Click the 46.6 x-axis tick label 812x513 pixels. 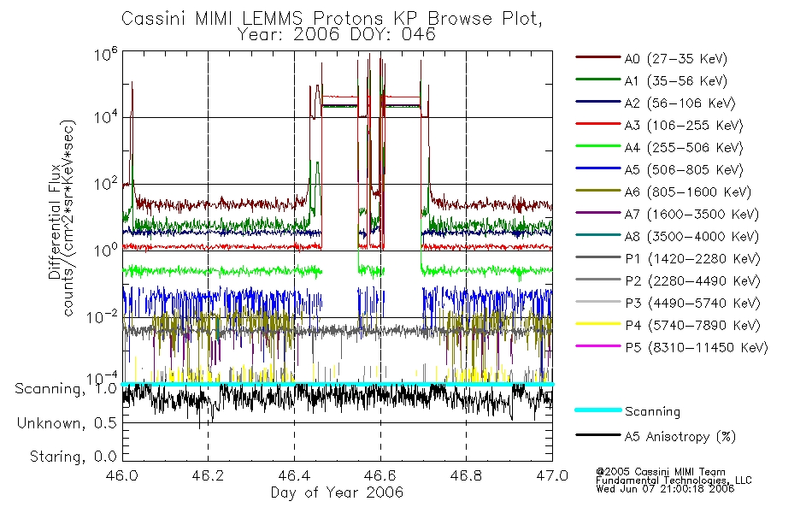[380, 475]
